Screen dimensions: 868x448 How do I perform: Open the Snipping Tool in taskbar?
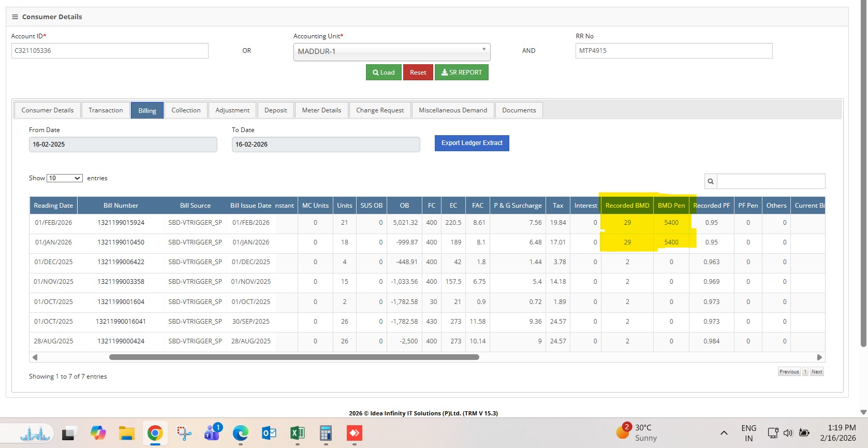[184, 433]
